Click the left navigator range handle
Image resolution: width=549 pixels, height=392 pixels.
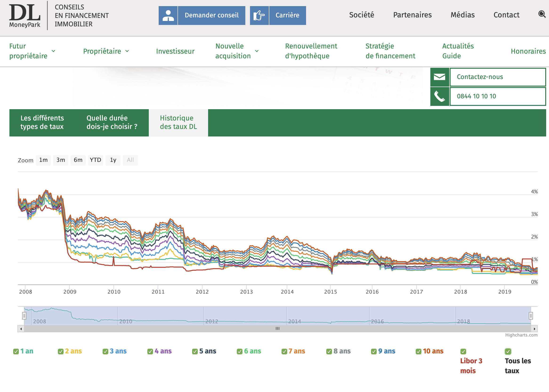24,316
